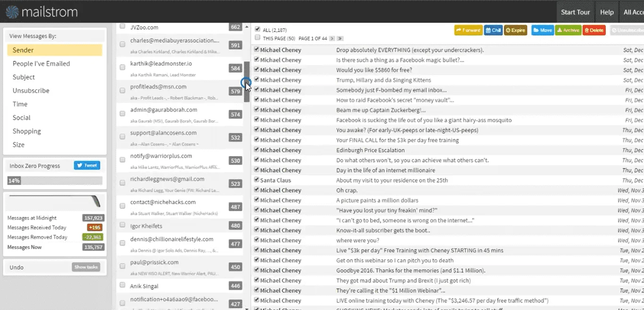Go to next page of messages
The width and height of the screenshot is (644, 310).
[x=332, y=38]
